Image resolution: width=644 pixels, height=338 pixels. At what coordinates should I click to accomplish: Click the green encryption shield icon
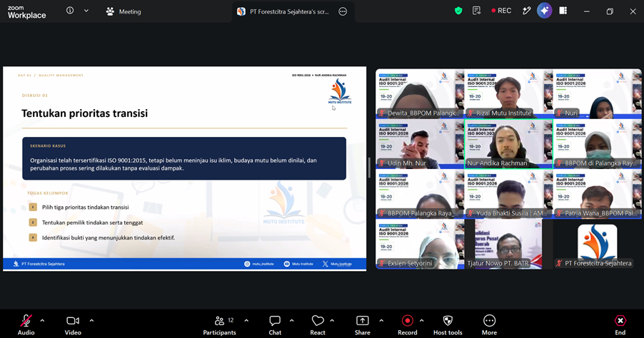coord(458,11)
